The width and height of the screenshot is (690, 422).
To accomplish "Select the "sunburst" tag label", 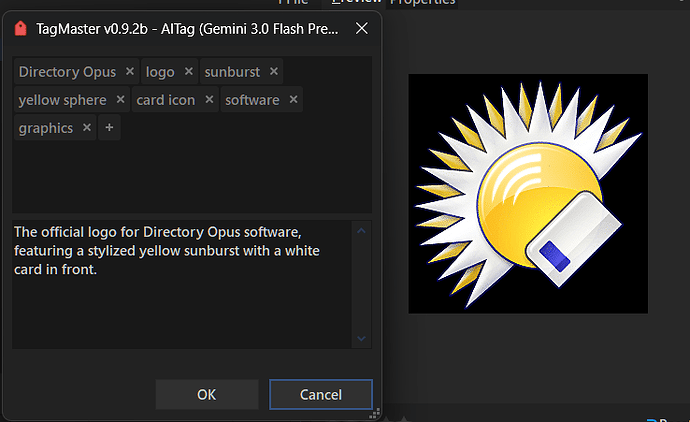I will pos(232,72).
